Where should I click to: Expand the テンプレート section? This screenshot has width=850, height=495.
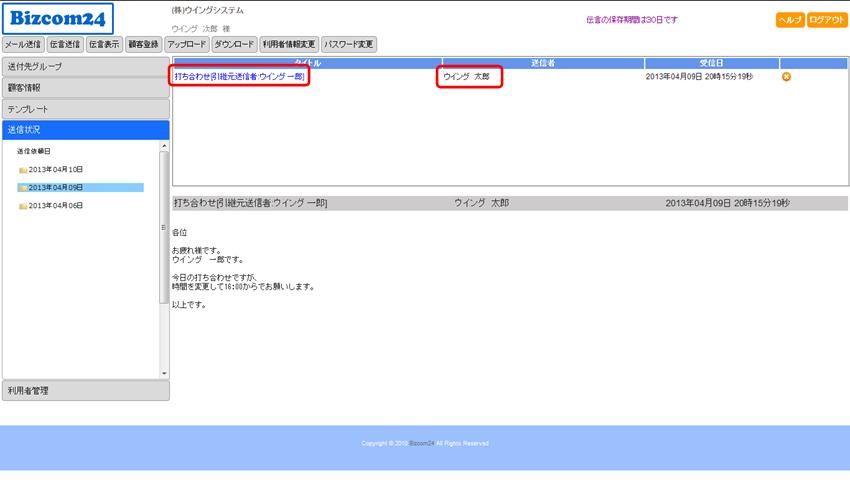click(85, 109)
